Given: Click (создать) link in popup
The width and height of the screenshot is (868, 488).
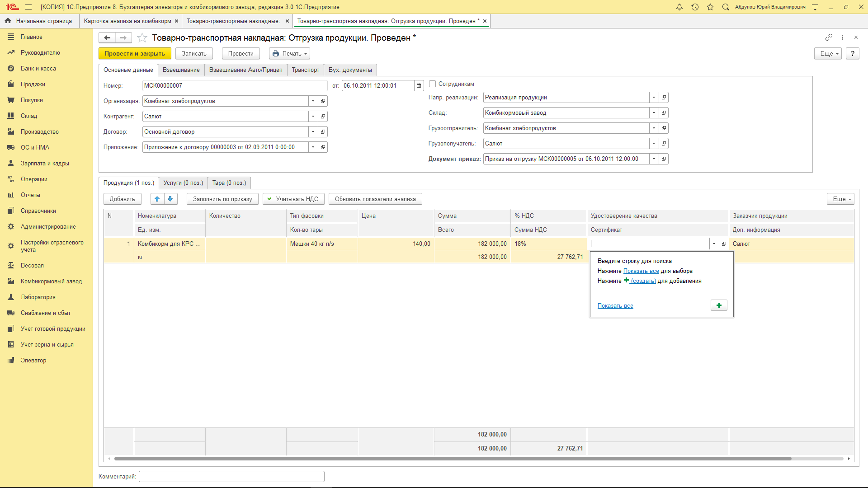Looking at the screenshot, I should tap(643, 281).
